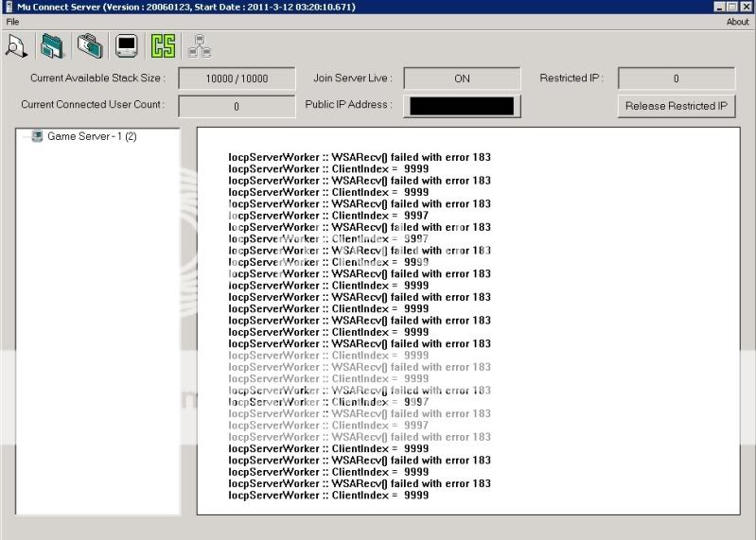The image size is (756, 540).
Task: Click the magnifying glass search toolbar icon
Action: click(16, 45)
